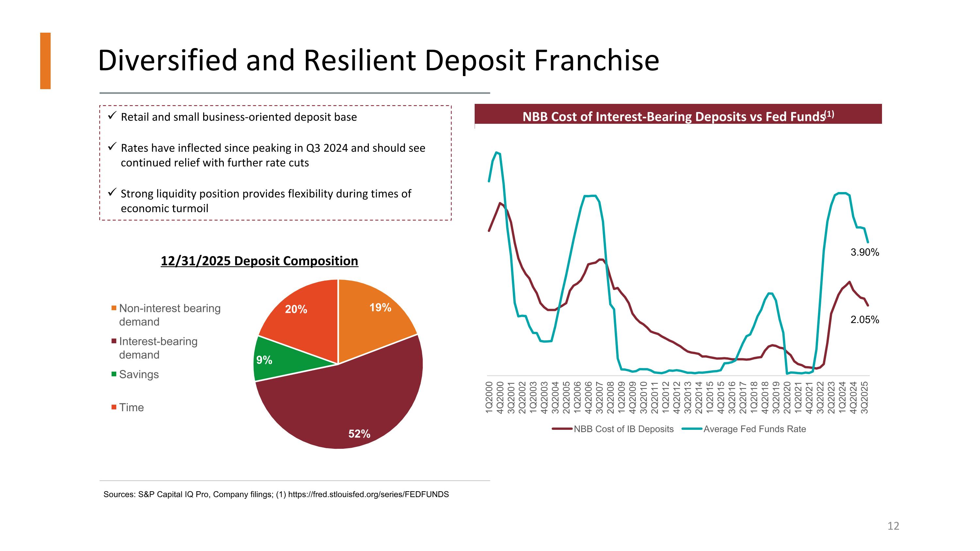Screen dimensions: 980x551
Task: Click the NBB Cost of IB Deposits legend line
Action: 562,429
